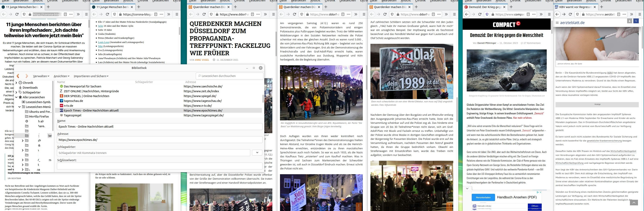Image resolution: width=644 pixels, height=211 pixels.
Task: Open the Verwalten dropdown in Bibliothek
Action: 41,76
